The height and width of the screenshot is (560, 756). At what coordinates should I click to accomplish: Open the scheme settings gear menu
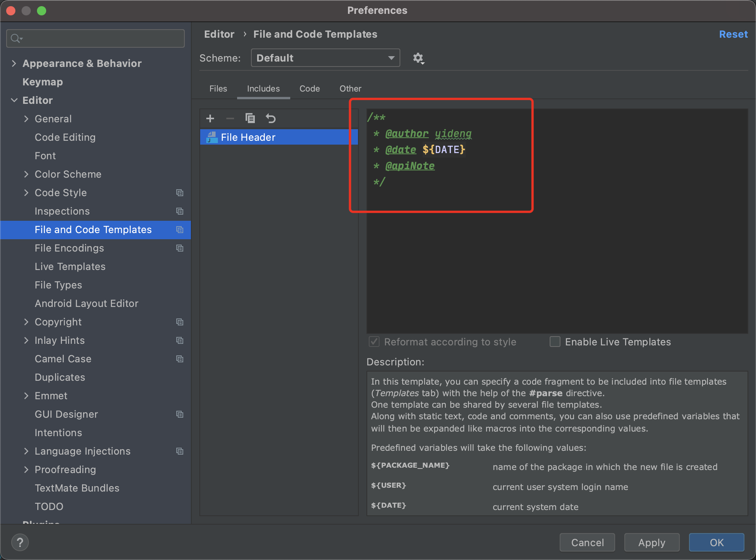[x=418, y=58]
